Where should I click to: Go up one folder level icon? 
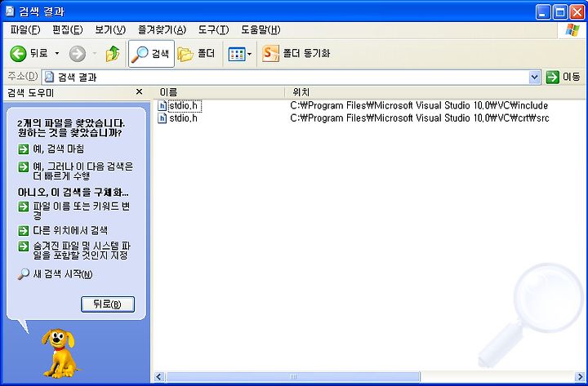[x=113, y=54]
